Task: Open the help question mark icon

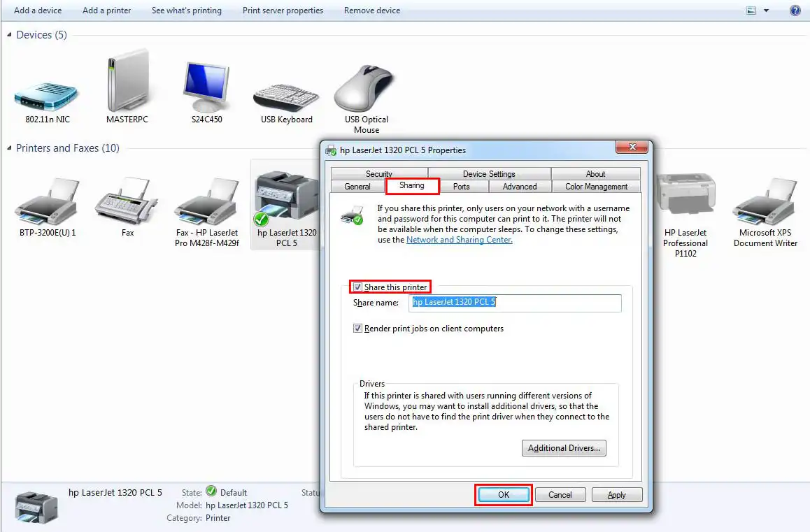Action: 795,10
